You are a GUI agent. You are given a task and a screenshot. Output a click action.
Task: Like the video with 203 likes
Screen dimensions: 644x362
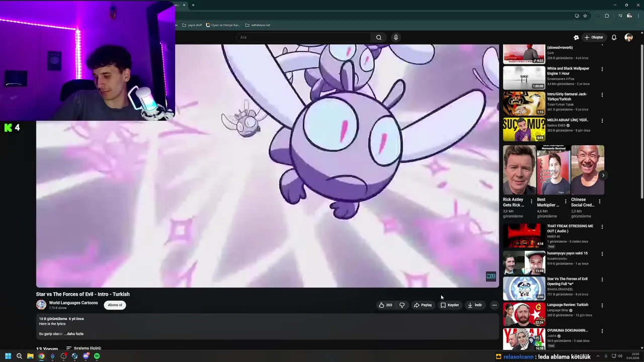(385, 305)
